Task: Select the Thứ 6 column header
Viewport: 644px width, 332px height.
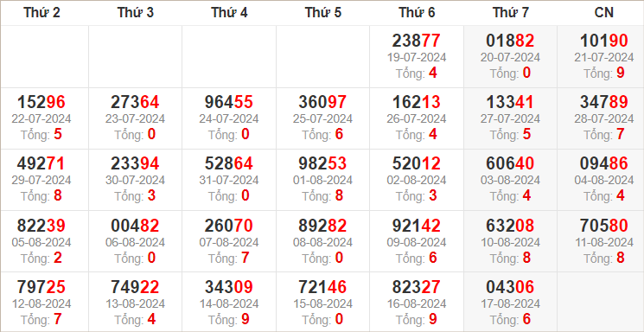Action: click(x=417, y=13)
